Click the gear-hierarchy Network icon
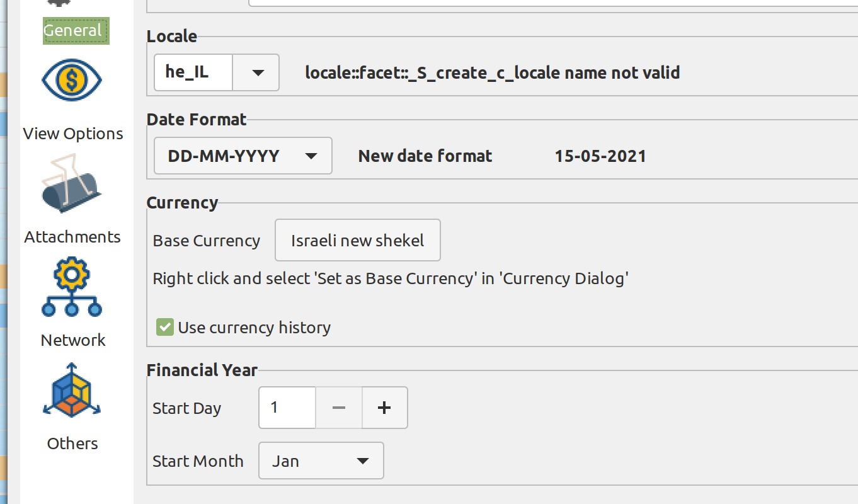 [71, 287]
